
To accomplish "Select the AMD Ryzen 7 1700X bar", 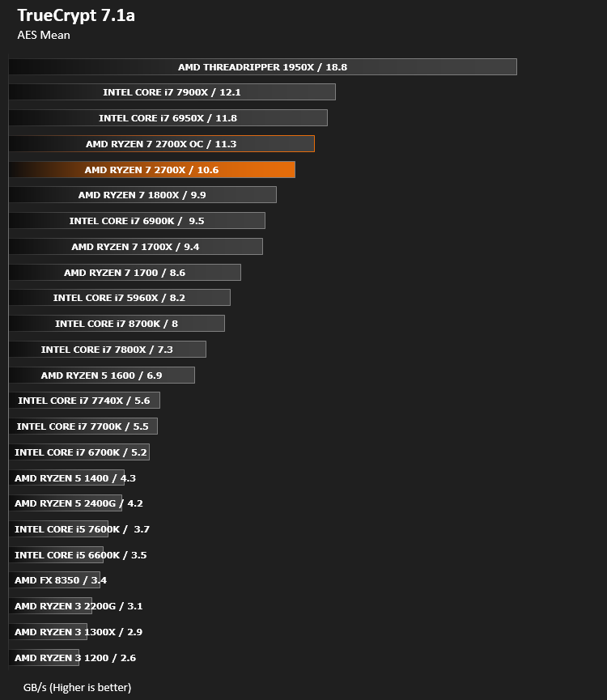I will click(x=136, y=247).
